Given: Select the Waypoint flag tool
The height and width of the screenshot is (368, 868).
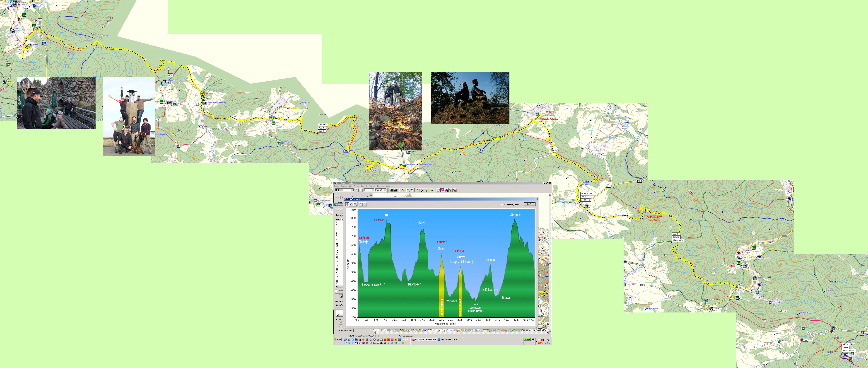Looking at the screenshot, I should (418, 190).
